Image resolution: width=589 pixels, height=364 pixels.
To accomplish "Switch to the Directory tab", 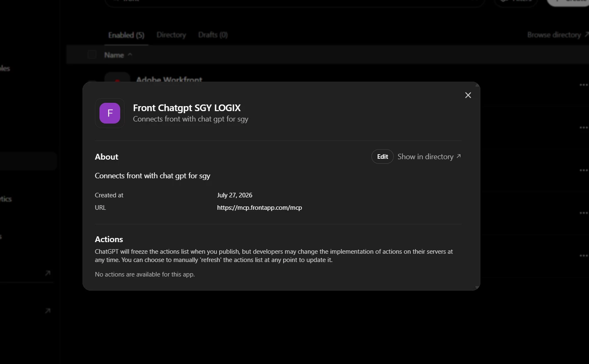I will point(171,35).
